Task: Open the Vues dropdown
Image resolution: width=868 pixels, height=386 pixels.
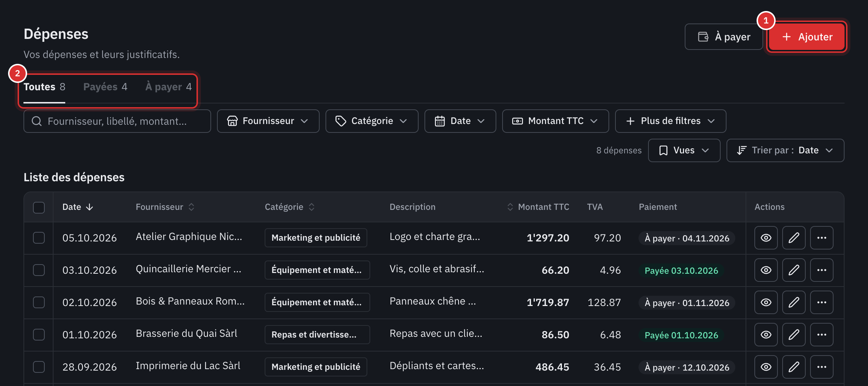Action: tap(684, 150)
